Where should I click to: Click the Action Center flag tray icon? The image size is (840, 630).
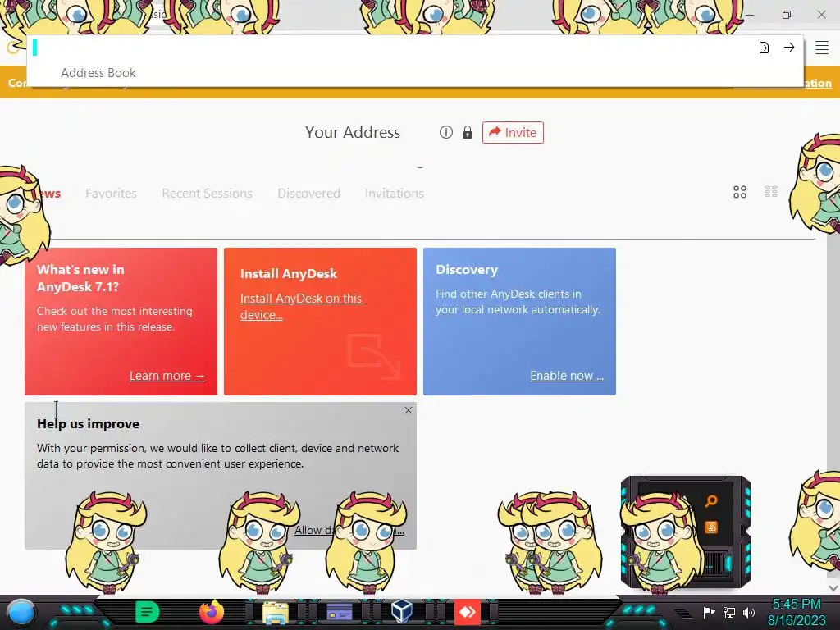(x=709, y=612)
